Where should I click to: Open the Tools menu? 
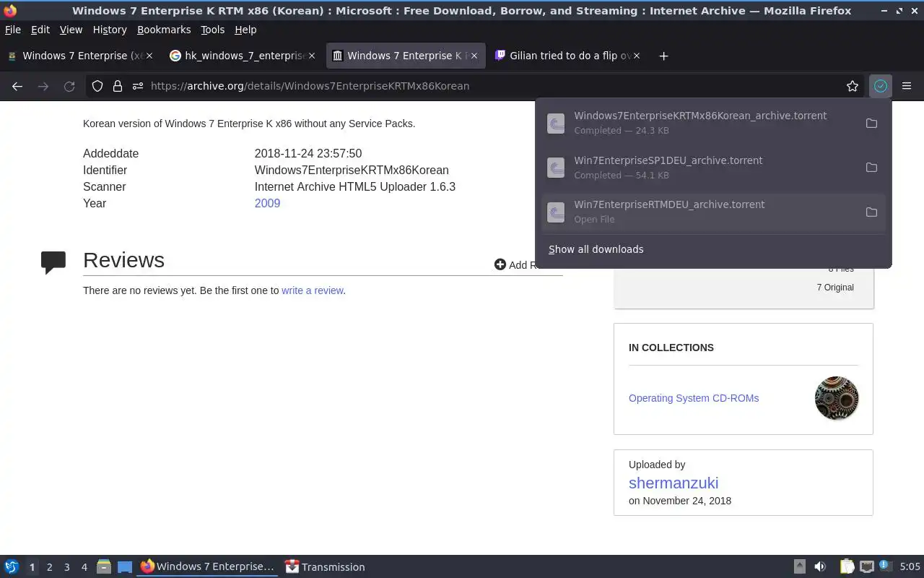212,30
